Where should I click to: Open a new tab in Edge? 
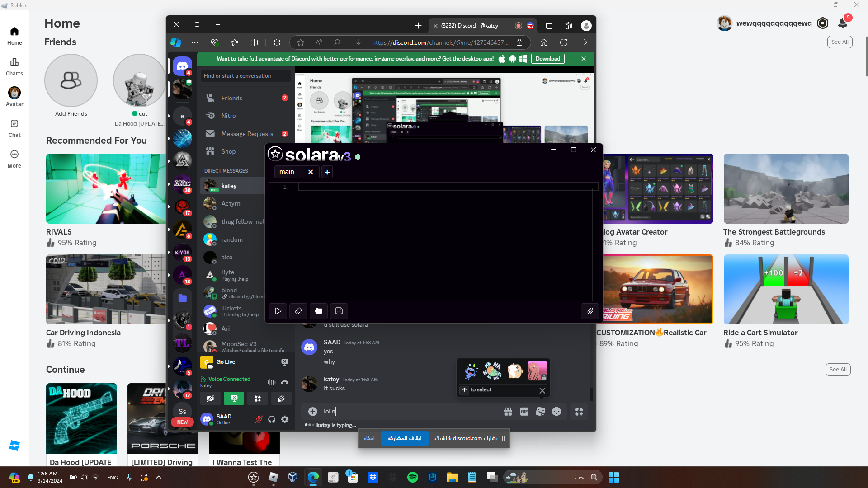(x=418, y=26)
